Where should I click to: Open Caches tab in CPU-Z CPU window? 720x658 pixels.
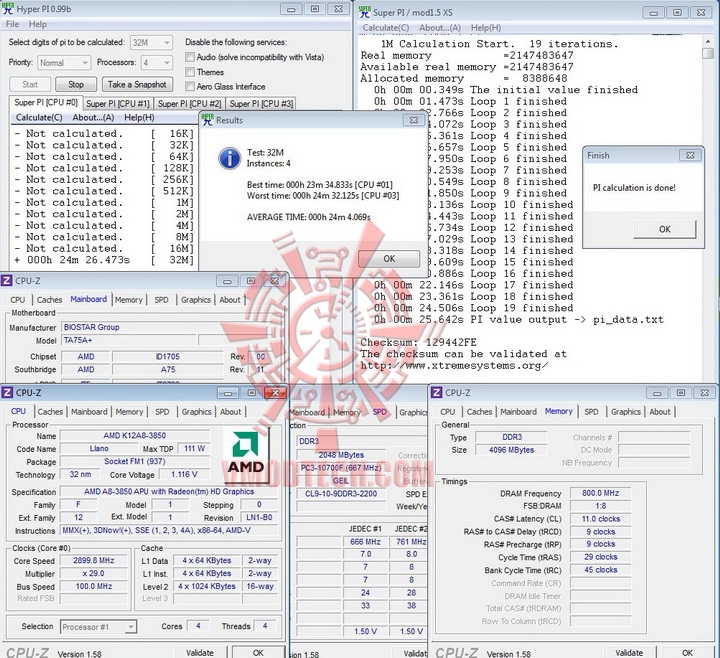point(50,412)
